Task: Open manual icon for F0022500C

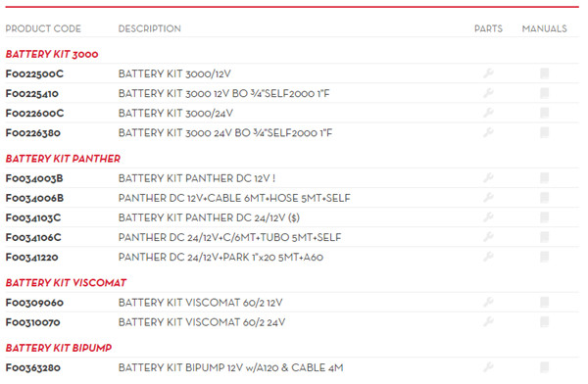Action: click(545, 73)
